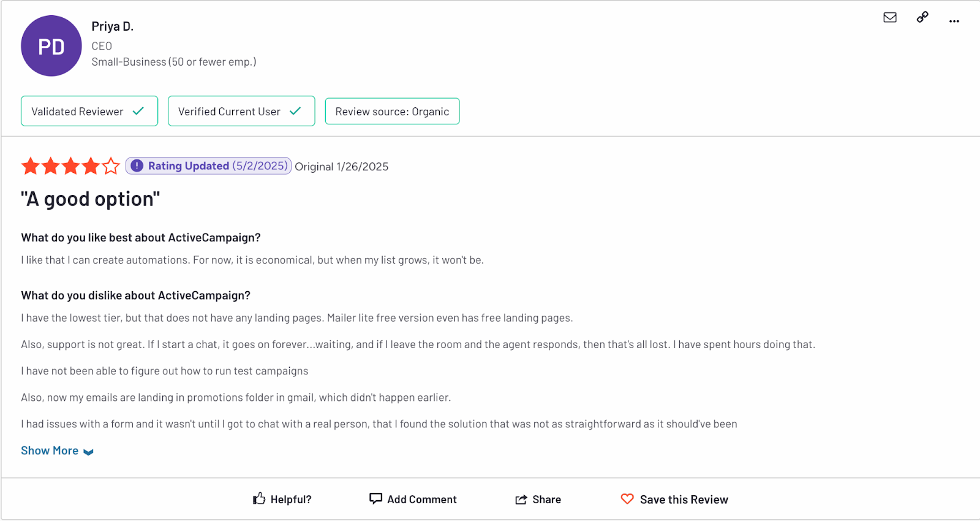Click the Review source: Organic badge
The height and width of the screenshot is (521, 980).
pyautogui.click(x=392, y=112)
